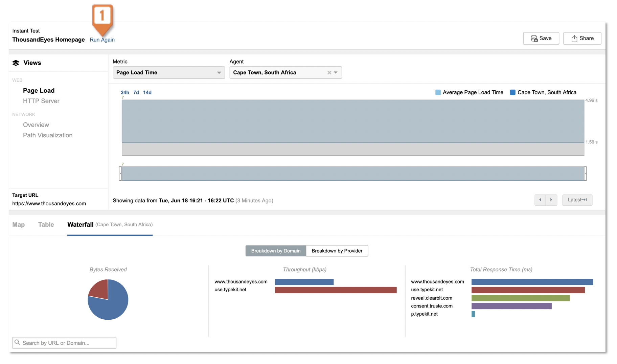Click the 'ThousandEyes Homepage' test name
This screenshot has width=617, height=364.
pyautogui.click(x=48, y=40)
